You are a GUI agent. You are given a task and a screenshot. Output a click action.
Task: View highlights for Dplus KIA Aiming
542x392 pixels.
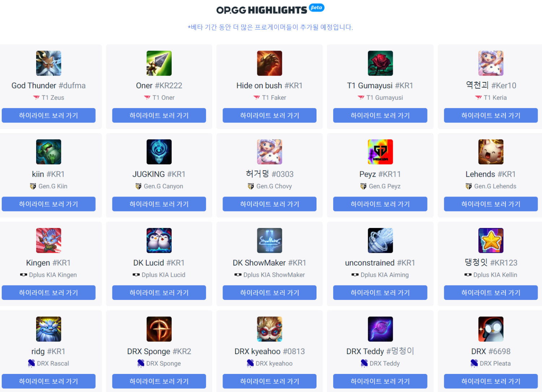pos(380,293)
